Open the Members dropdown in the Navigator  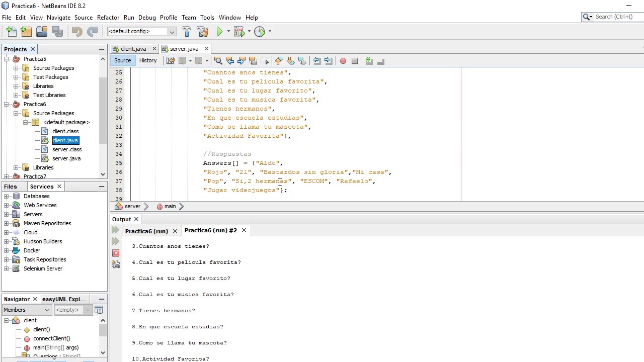[x=27, y=310]
